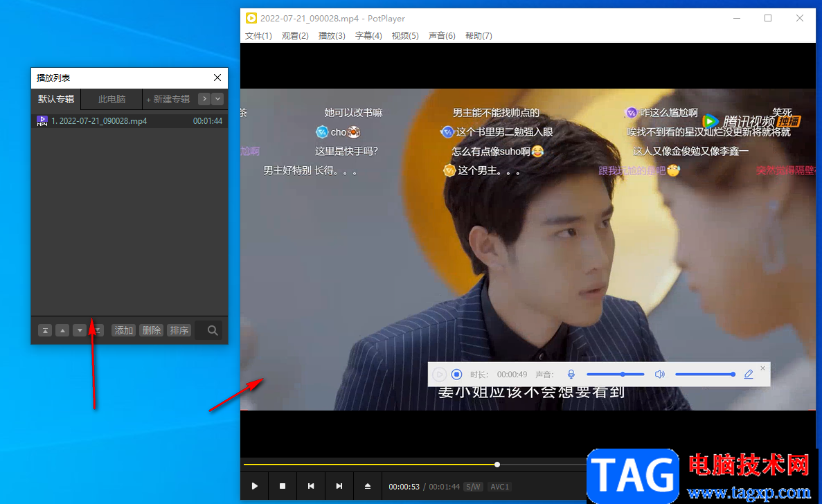Image resolution: width=822 pixels, height=504 pixels.
Task: Stop recording with the blue stop button
Action: tap(456, 374)
